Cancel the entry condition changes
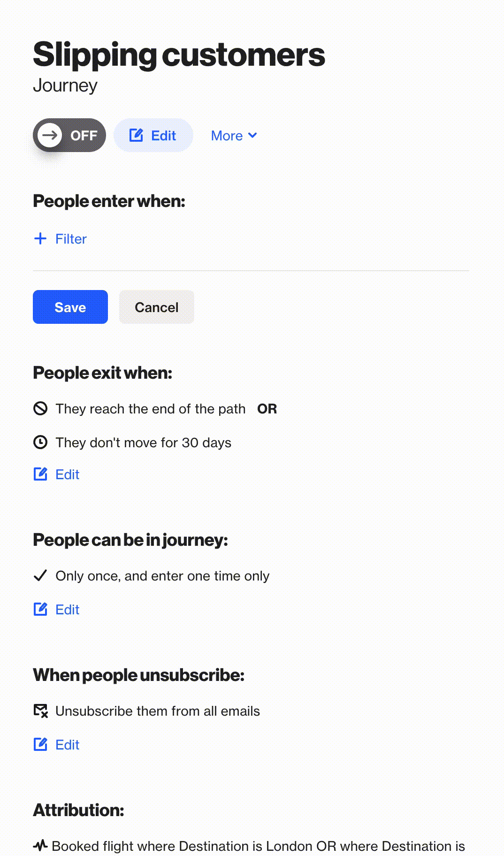The width and height of the screenshot is (504, 856). (157, 307)
